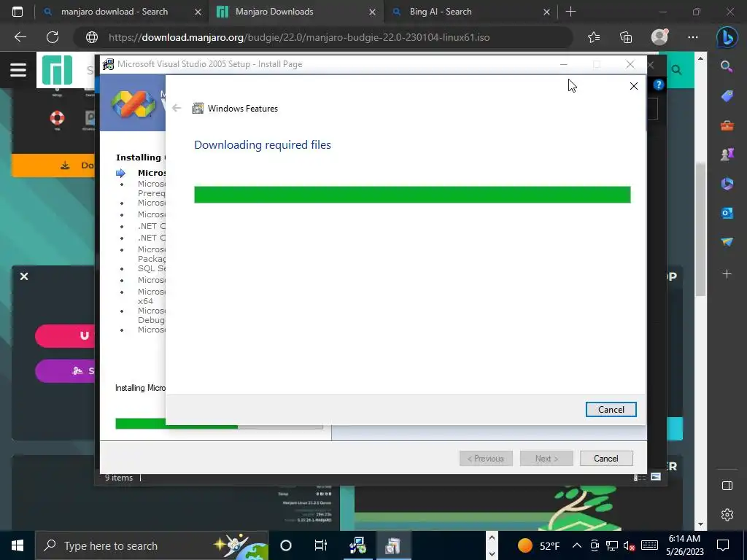This screenshot has height=560, width=747.
Task: Open Cortana circle on taskbar
Action: point(286,545)
